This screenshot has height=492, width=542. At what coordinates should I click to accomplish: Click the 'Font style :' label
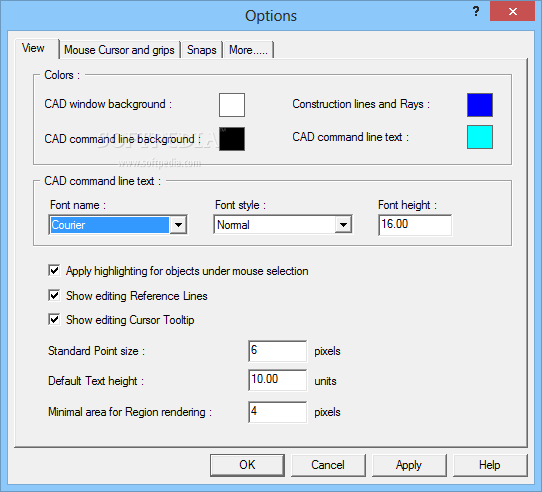point(240,205)
